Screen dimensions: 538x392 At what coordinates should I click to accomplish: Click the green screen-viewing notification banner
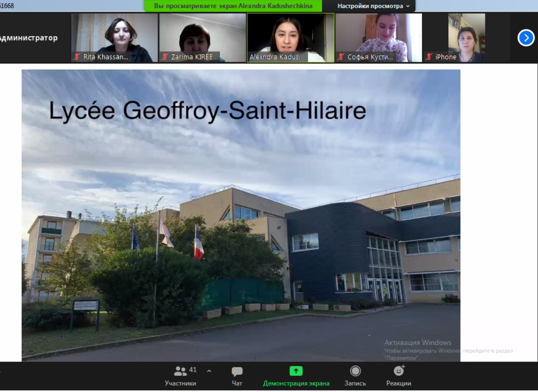tap(233, 6)
